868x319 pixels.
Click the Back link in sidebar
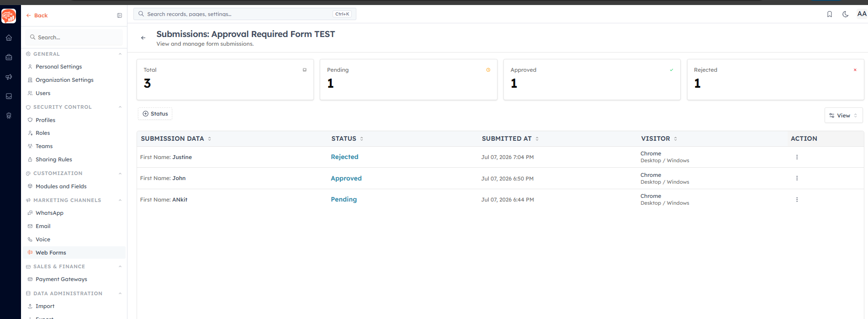[37, 16]
